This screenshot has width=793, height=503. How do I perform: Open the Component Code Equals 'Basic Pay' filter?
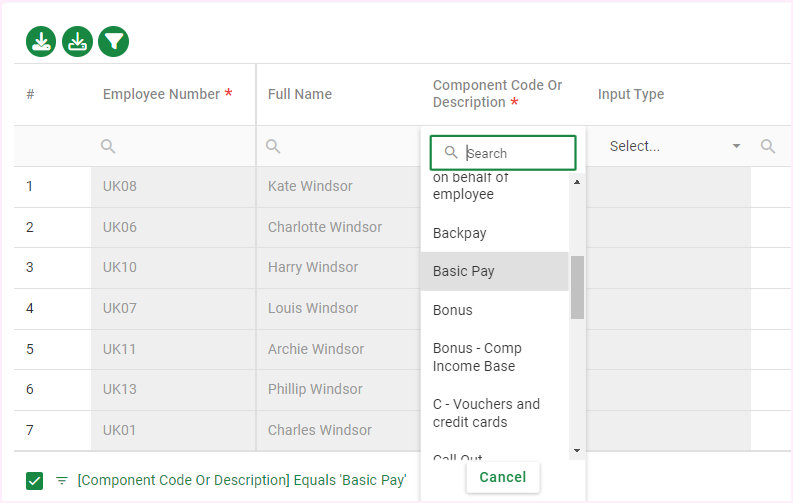[241, 480]
